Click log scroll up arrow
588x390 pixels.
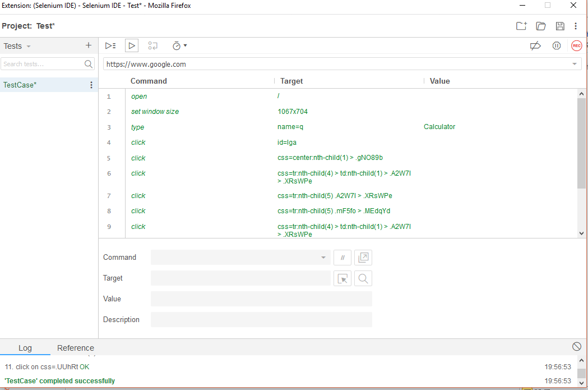[x=581, y=360]
